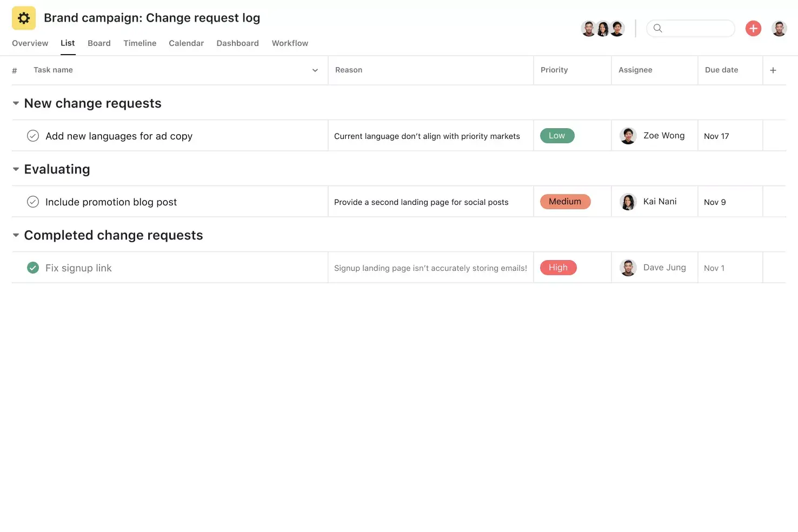The width and height of the screenshot is (798, 532).
Task: Mark 'Include promotion blog post' complete
Action: (x=32, y=201)
